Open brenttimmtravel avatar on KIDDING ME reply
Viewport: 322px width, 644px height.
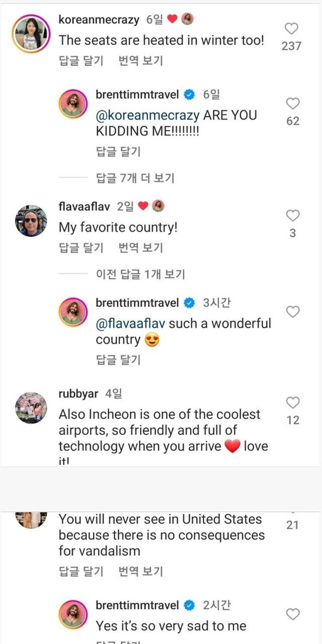click(x=74, y=105)
